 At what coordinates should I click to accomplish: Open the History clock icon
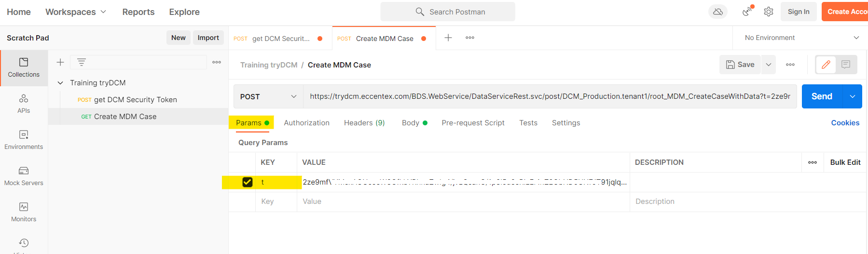click(24, 243)
